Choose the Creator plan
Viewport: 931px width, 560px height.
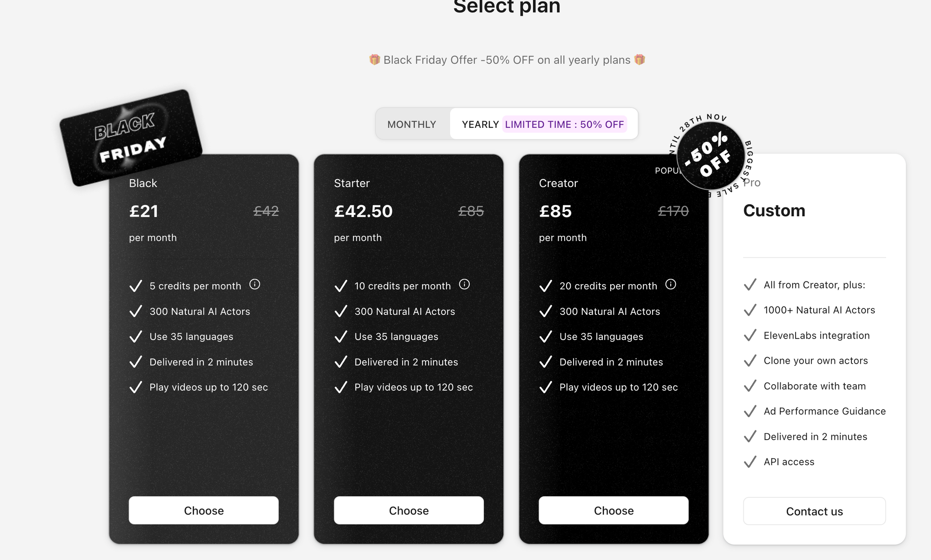pyautogui.click(x=614, y=510)
